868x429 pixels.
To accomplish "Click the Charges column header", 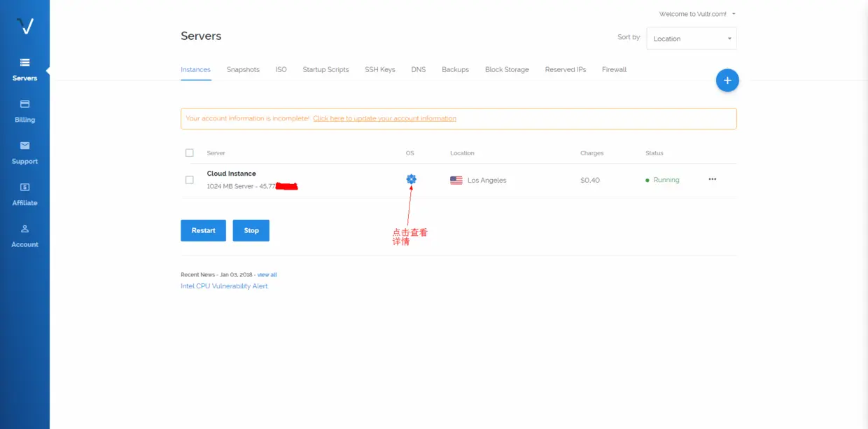I will (592, 153).
